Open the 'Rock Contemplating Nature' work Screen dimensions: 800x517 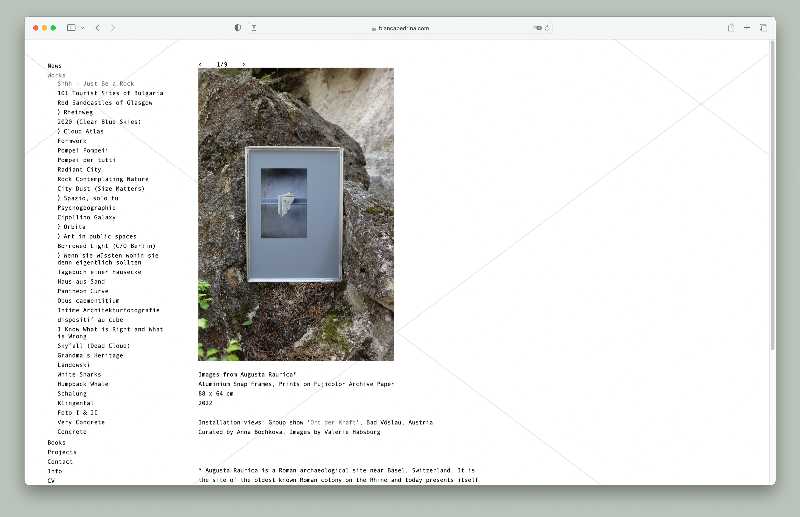[103, 179]
